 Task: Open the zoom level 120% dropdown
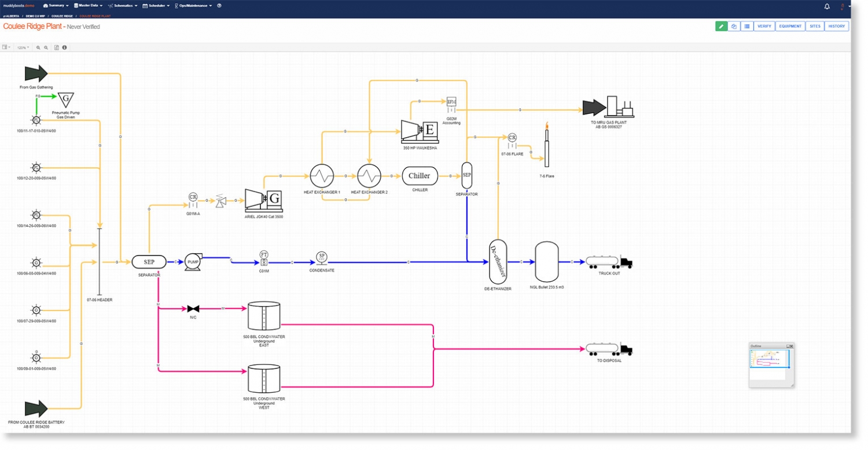[23, 47]
